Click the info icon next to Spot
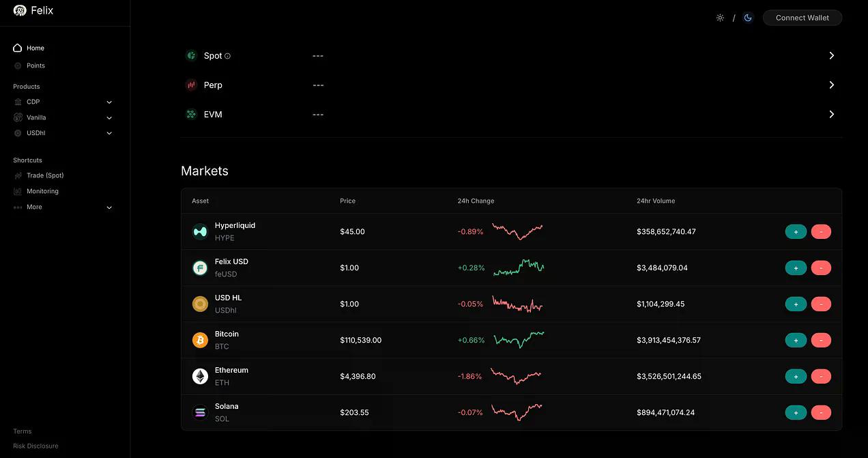Screen dimensions: 868x458 tap(228, 56)
